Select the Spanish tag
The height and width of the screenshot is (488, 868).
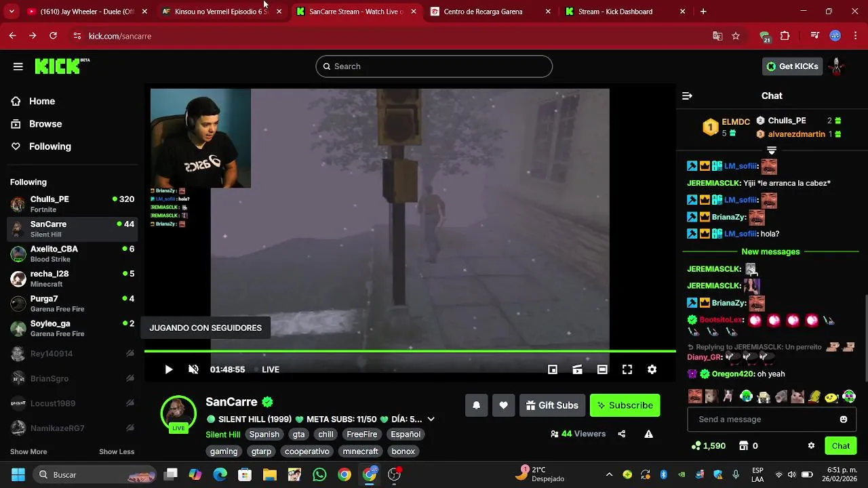tap(264, 434)
